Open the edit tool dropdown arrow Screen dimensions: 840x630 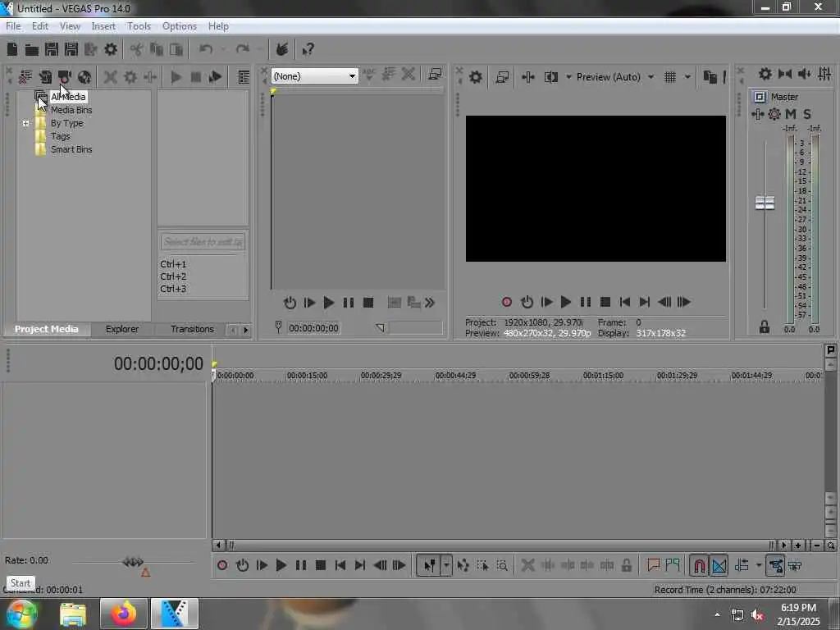click(x=446, y=565)
